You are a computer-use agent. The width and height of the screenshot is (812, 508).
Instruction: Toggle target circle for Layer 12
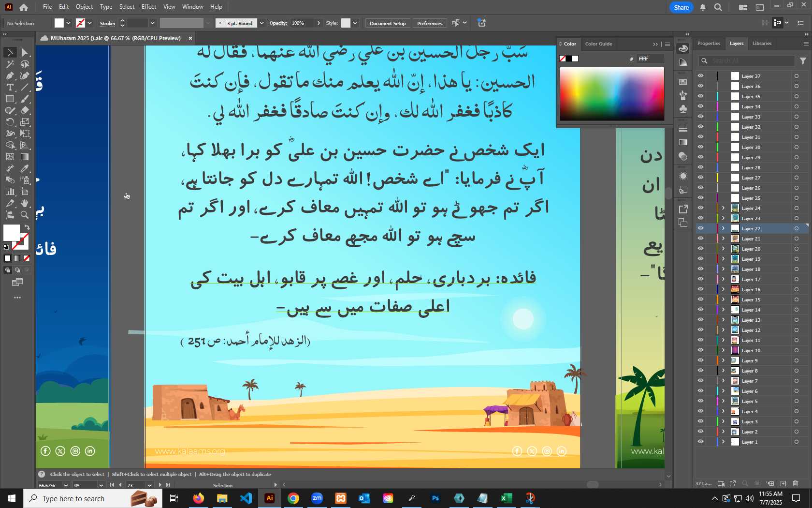point(796,330)
